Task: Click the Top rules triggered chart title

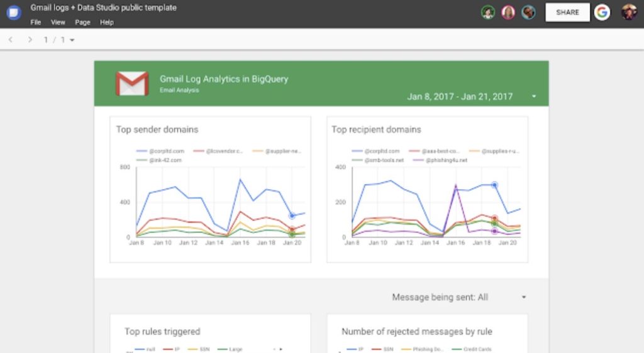Action: pyautogui.click(x=162, y=332)
